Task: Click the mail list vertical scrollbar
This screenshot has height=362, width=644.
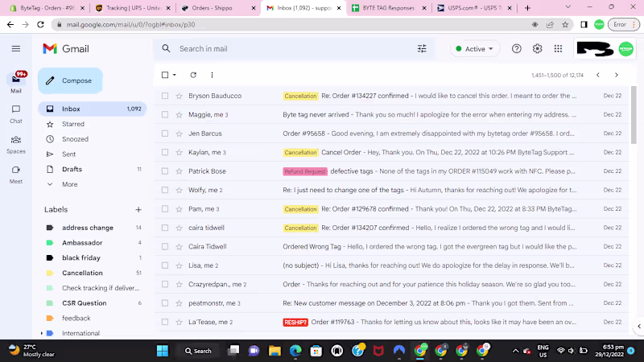Action: (634, 115)
